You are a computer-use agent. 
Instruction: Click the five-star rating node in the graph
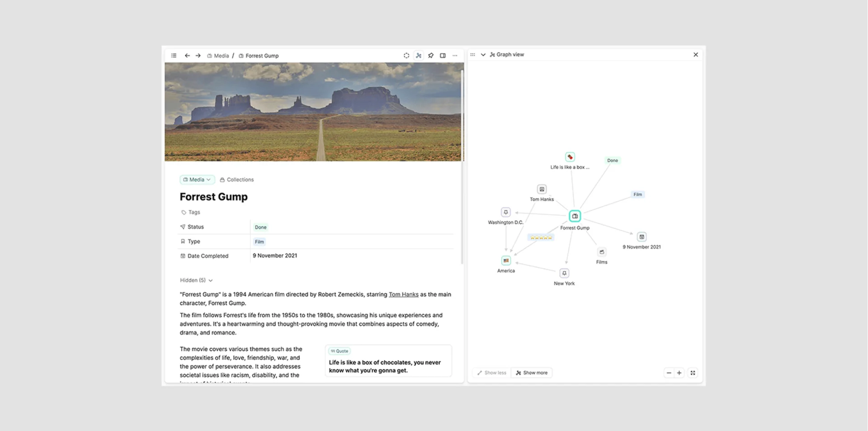541,237
